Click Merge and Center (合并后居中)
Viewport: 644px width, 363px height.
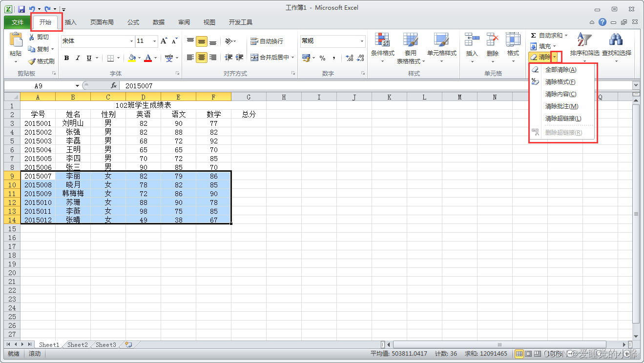click(x=270, y=58)
